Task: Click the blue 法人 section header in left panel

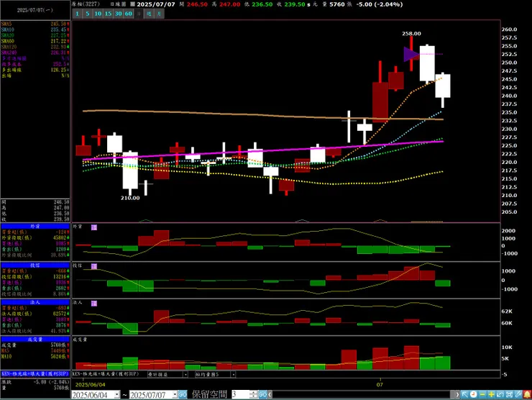Action: pyautogui.click(x=35, y=302)
